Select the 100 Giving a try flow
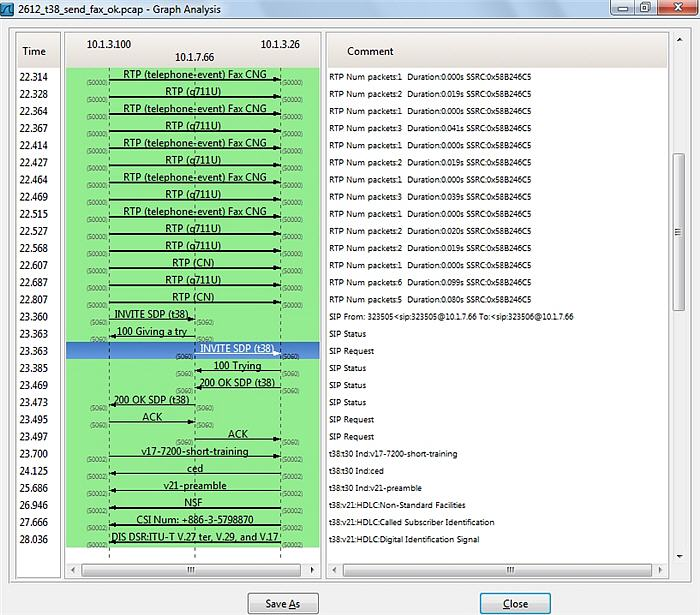Screen dimensions: 700x615 (x=152, y=332)
